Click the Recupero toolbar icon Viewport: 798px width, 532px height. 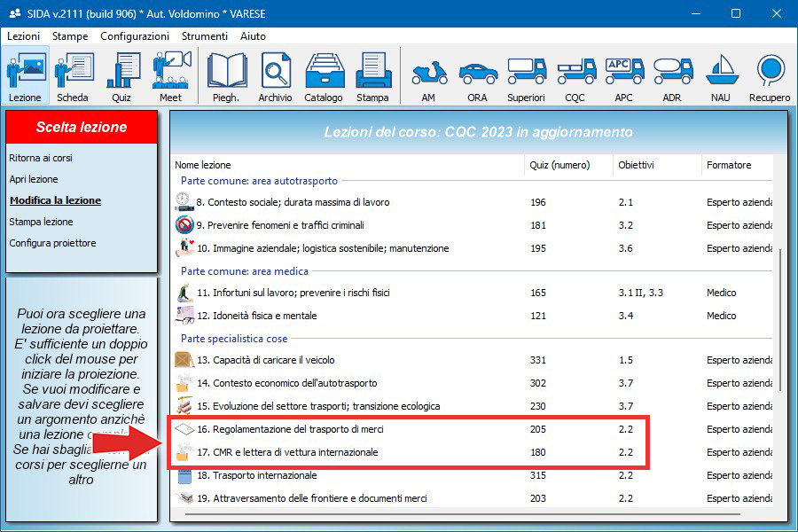(770, 77)
